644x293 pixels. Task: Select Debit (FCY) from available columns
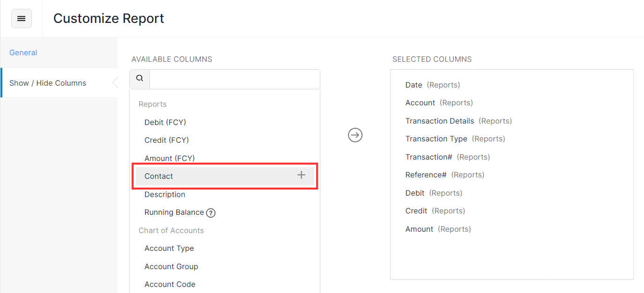[165, 122]
